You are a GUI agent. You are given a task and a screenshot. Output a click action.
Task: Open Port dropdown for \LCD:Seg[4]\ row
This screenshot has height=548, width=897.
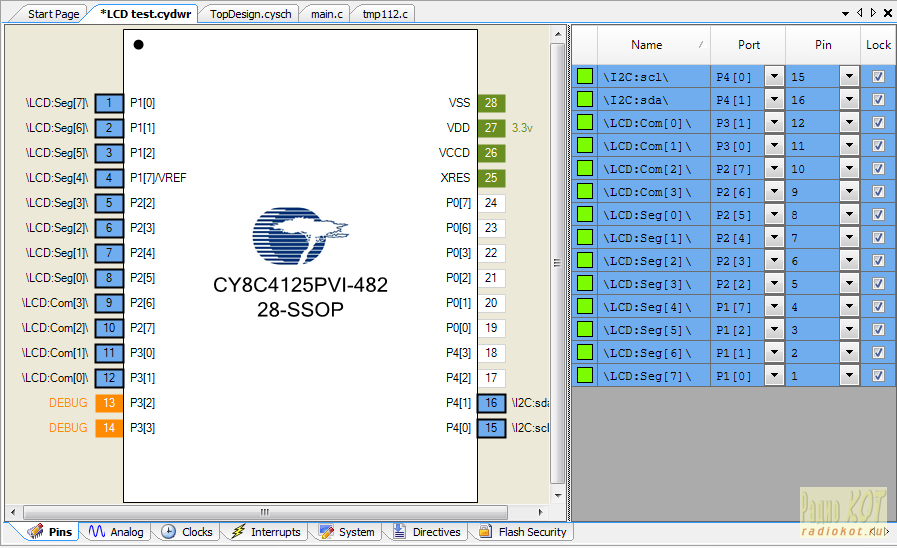pyautogui.click(x=775, y=307)
